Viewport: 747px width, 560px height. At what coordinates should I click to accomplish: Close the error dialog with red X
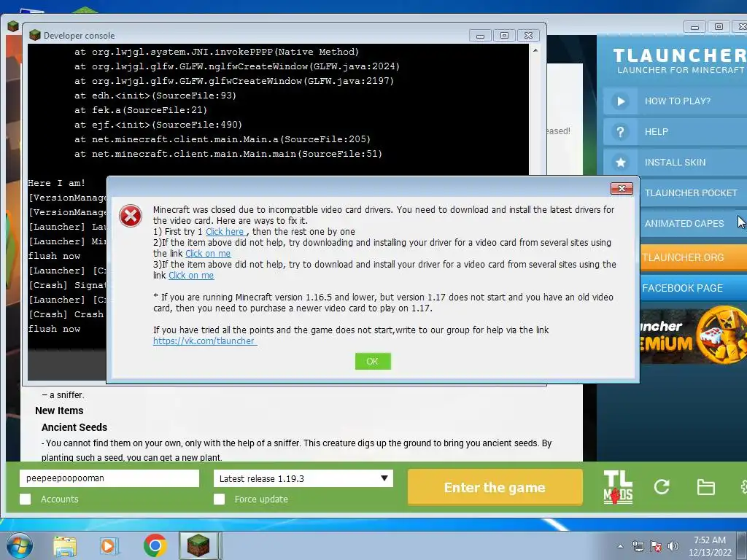click(x=622, y=189)
